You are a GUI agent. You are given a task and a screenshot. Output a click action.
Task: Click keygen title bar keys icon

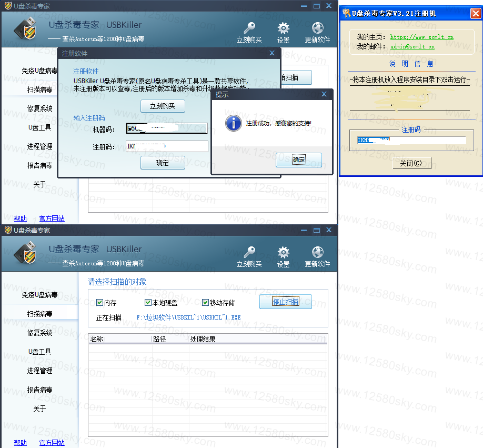347,13
